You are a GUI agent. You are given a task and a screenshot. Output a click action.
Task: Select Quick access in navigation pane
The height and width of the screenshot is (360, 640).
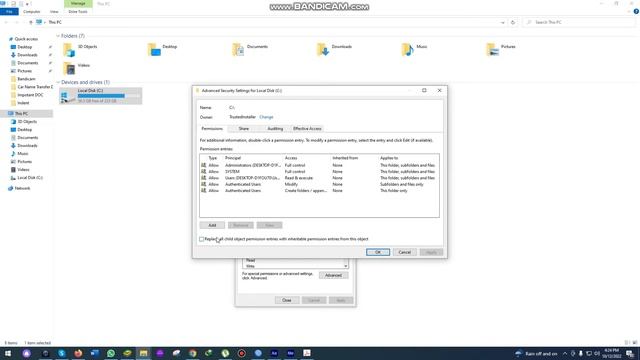[26, 39]
